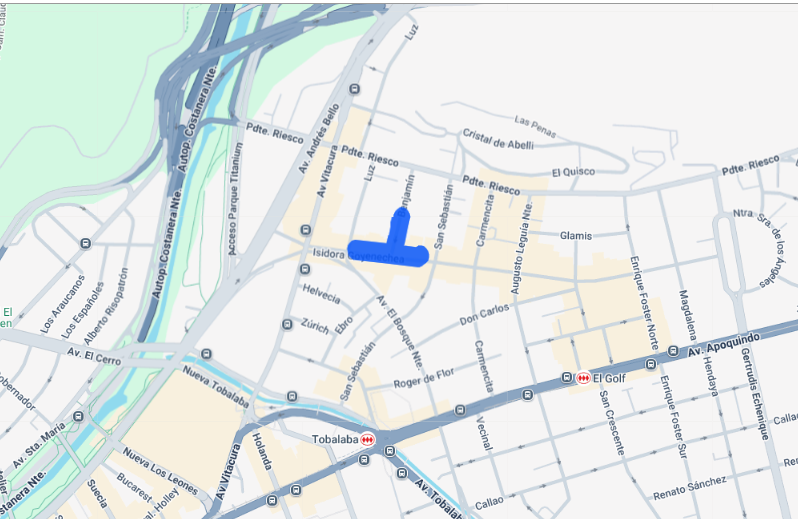This screenshot has height=519, width=798.
Task: Click the Av. Apoquindo street label
Action: point(723,345)
